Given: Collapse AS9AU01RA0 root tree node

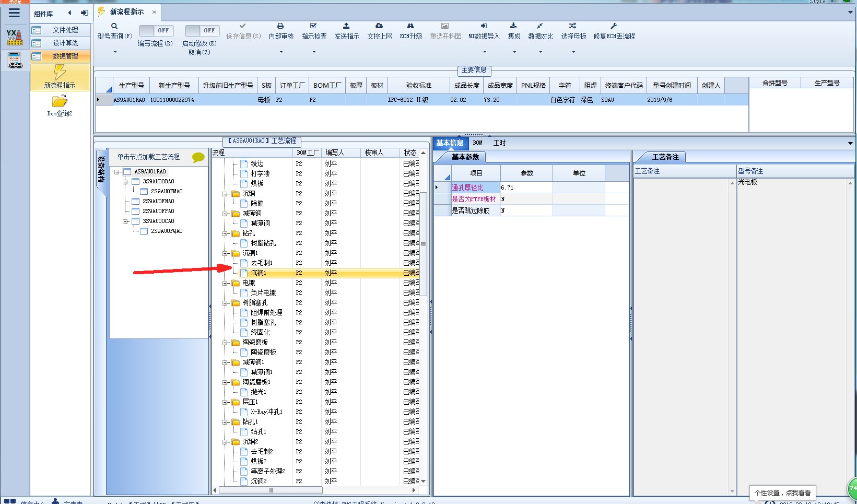Looking at the screenshot, I should point(117,171).
